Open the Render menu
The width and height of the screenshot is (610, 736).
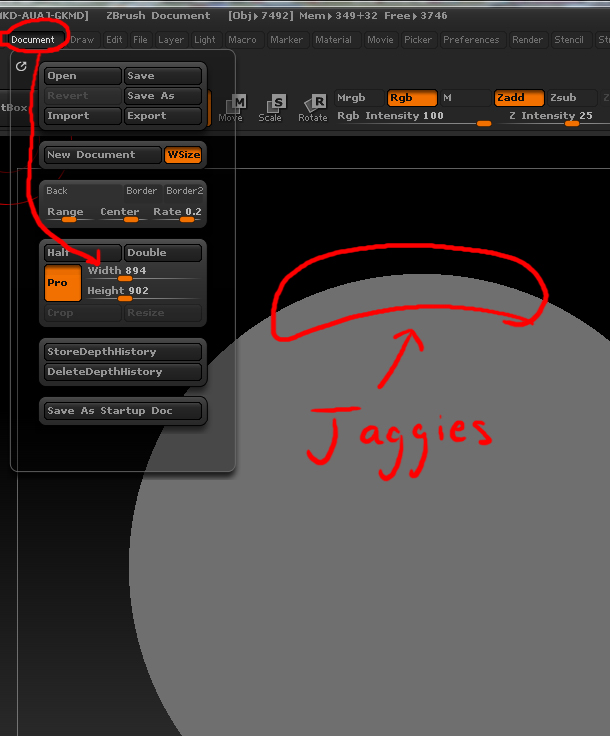coord(527,40)
